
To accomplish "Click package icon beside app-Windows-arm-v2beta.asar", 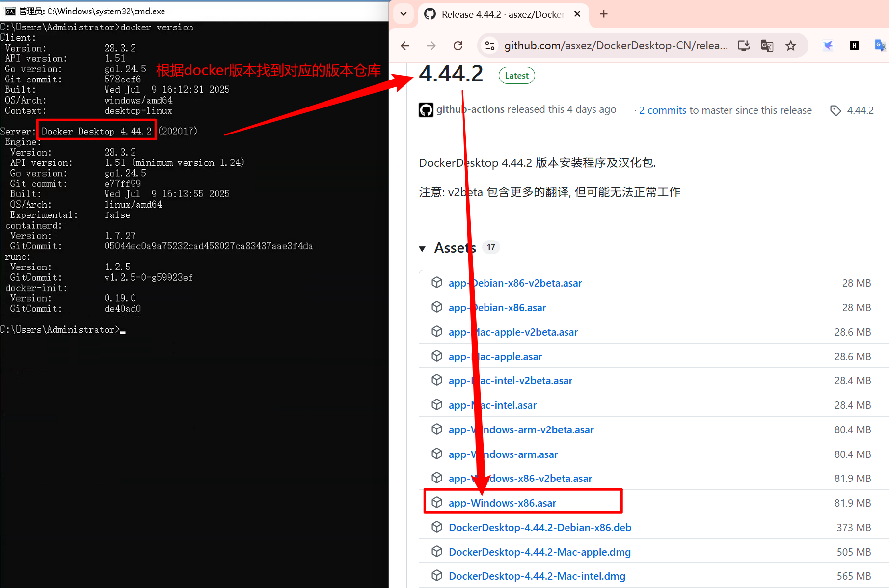I will click(x=437, y=429).
